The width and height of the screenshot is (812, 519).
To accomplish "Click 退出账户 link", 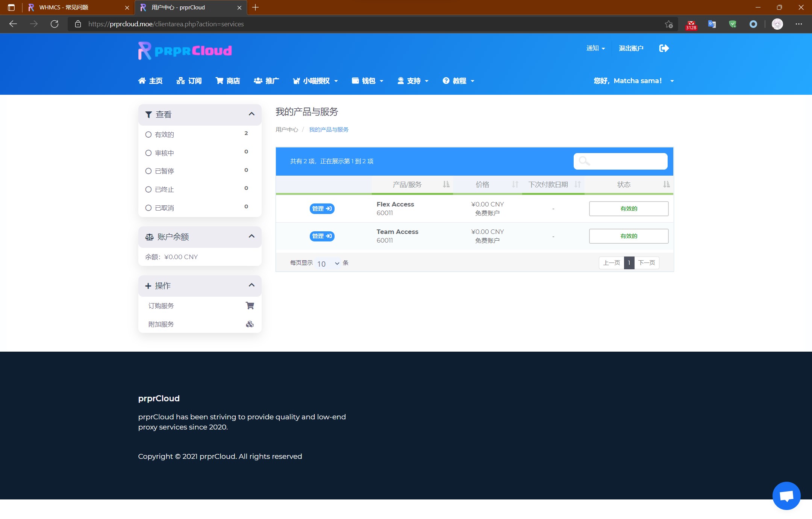I will (631, 48).
